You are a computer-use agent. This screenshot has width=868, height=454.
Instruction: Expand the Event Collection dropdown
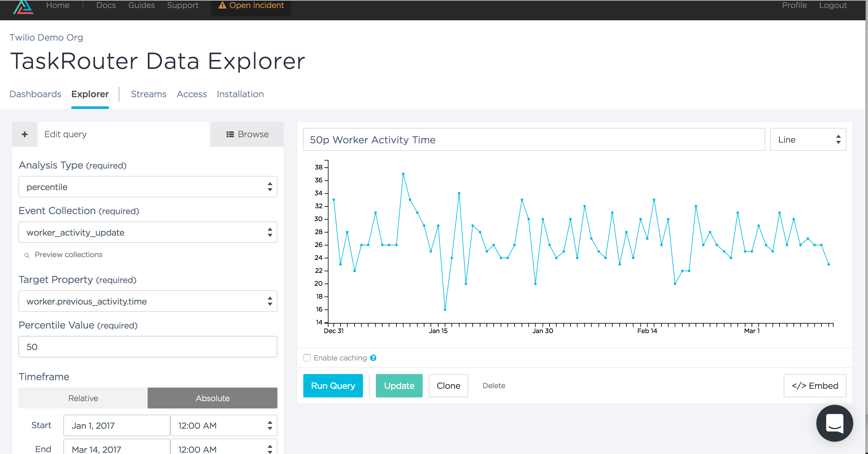tap(148, 232)
